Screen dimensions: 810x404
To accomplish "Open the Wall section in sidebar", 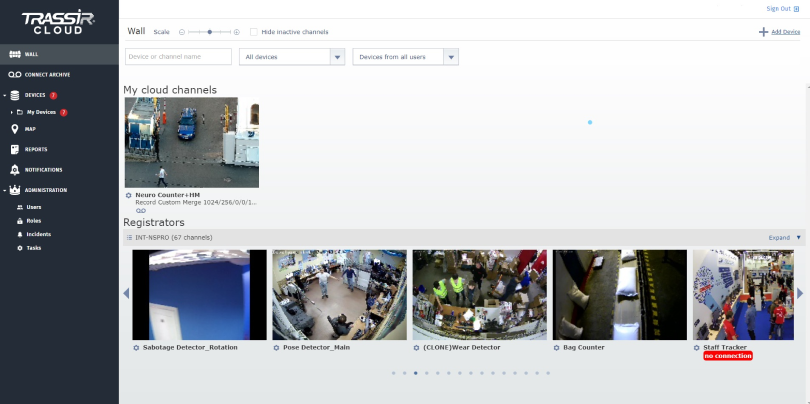I will tap(30, 54).
